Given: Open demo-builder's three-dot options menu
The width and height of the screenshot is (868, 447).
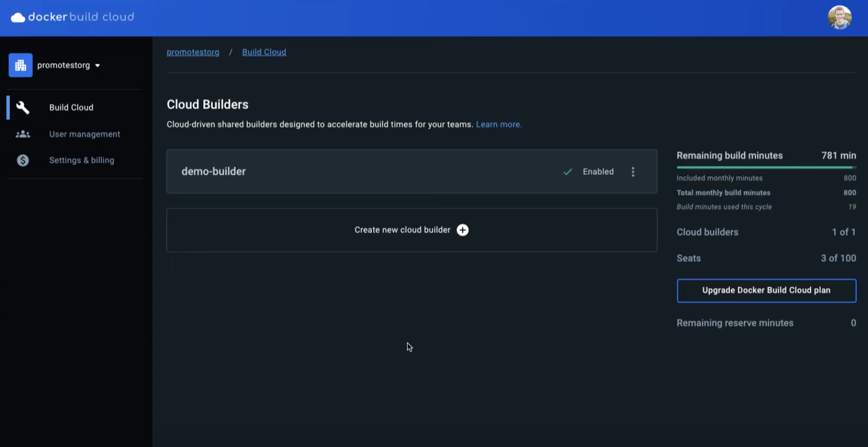Looking at the screenshot, I should 633,172.
